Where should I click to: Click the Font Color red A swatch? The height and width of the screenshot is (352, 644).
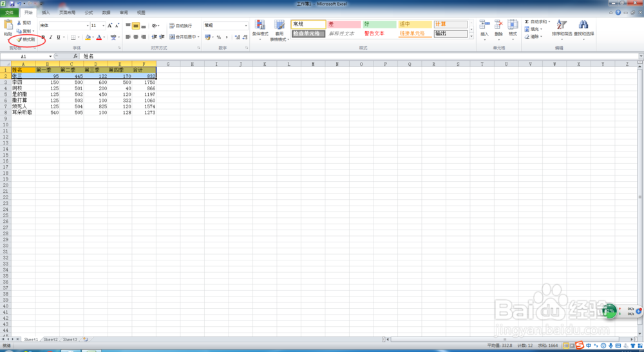pos(99,37)
